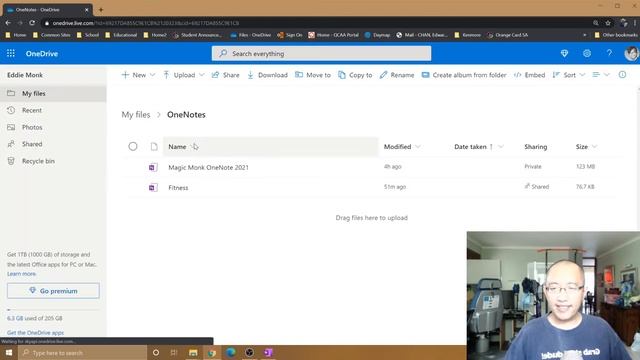Open the details pane info icon
The height and width of the screenshot is (360, 640).
[622, 75]
